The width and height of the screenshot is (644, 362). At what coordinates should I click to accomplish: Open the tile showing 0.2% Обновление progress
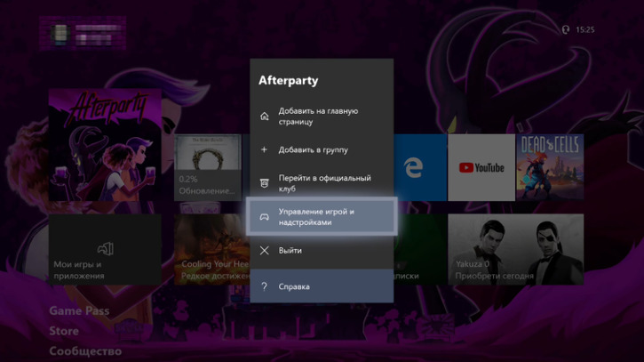[x=208, y=167]
